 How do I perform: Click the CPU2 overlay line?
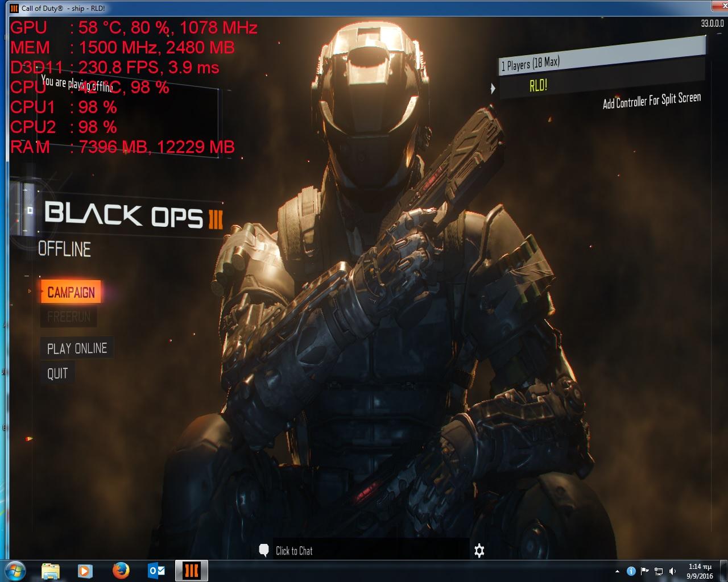(63, 127)
